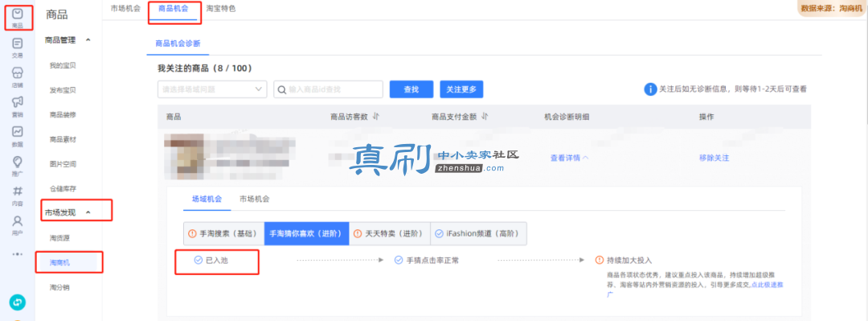The width and height of the screenshot is (868, 321).
Task: Select iFashion频道（高阶） channel tab
Action: pyautogui.click(x=478, y=233)
